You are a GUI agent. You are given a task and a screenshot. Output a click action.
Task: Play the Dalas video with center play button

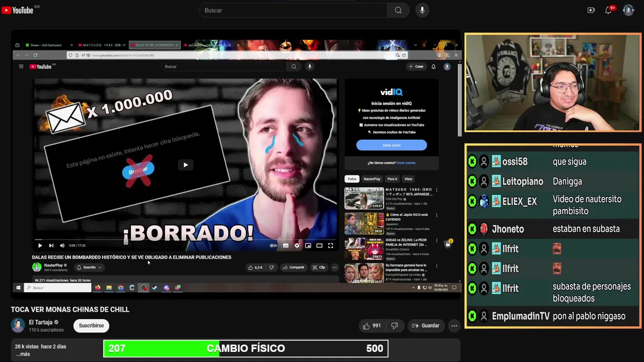pos(186,165)
